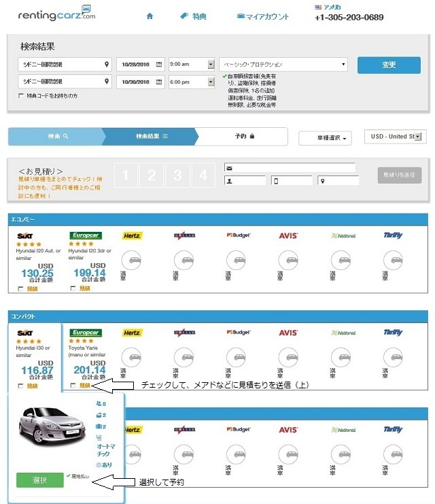
Task: Click the 見積りを送信 send quote button
Action: (400, 175)
